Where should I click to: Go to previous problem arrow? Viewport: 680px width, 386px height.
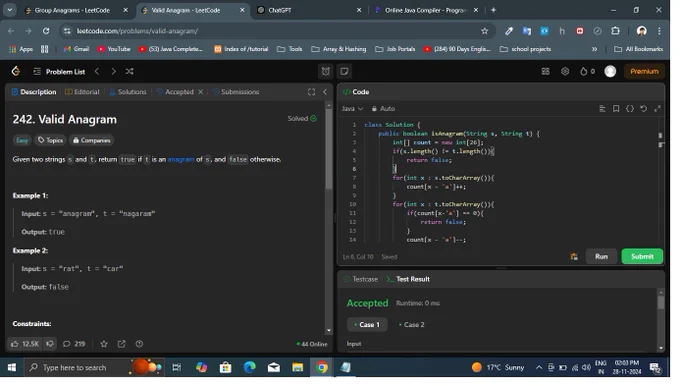coord(97,72)
